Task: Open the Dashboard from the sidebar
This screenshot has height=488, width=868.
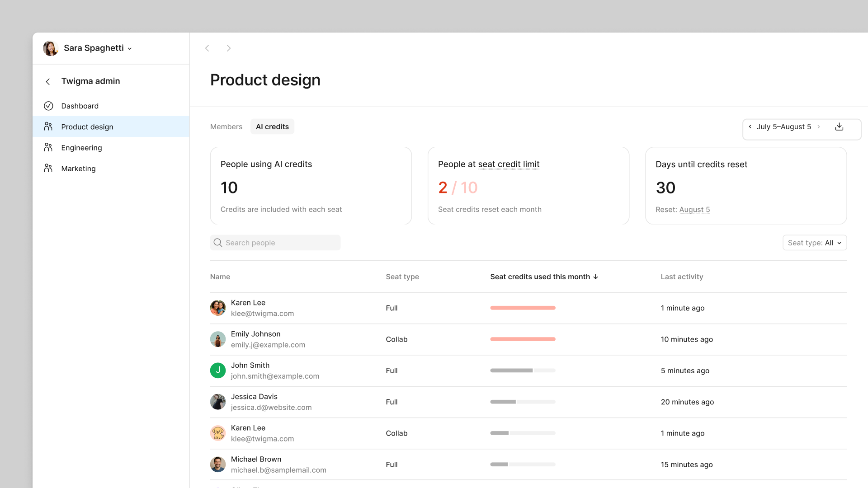Action: coord(80,106)
